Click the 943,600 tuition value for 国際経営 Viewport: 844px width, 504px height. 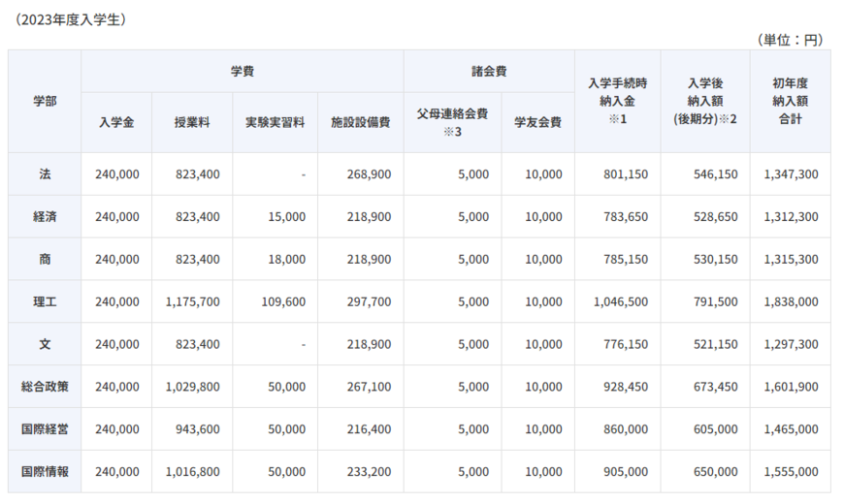[197, 428]
